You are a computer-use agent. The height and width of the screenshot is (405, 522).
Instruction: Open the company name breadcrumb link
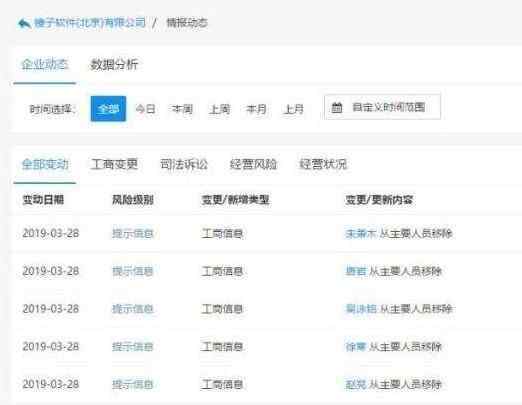pos(90,23)
